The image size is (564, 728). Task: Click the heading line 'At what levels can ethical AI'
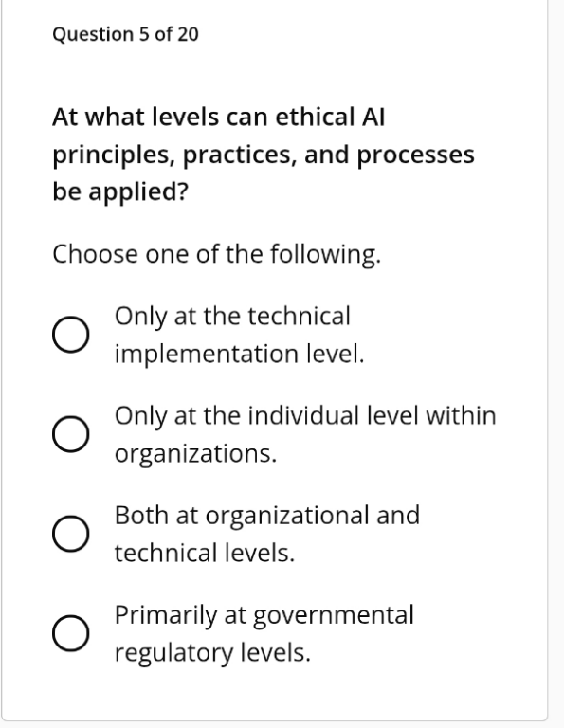pos(219,117)
